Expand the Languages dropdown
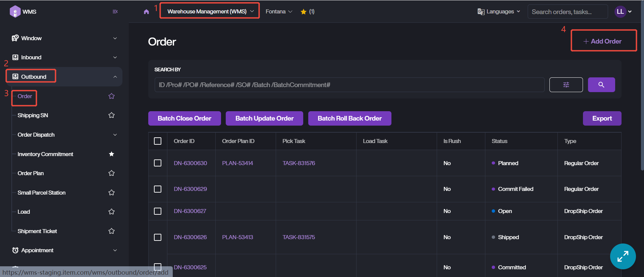644x277 pixels. [x=499, y=11]
